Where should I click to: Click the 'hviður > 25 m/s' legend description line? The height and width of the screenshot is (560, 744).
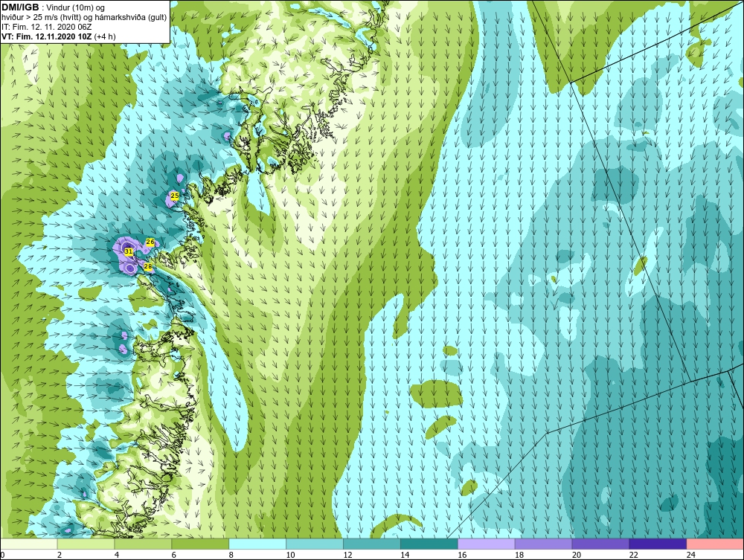pyautogui.click(x=84, y=17)
